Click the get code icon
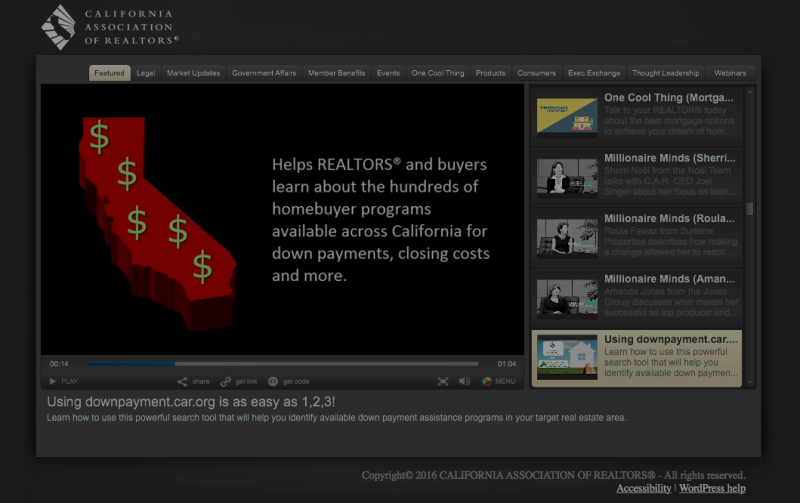800x503 pixels. [x=273, y=382]
